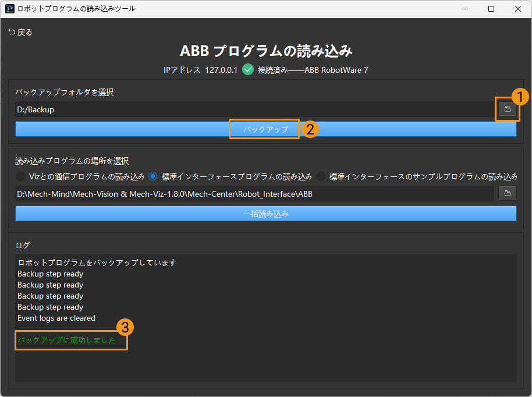The height and width of the screenshot is (397, 532).
Task: Click the 読み込みプログラムの場所を選択 label
Action: pos(72,161)
